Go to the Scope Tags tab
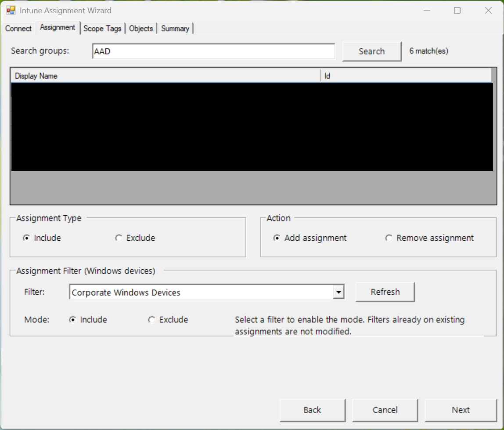This screenshot has height=430, width=504. tap(102, 28)
